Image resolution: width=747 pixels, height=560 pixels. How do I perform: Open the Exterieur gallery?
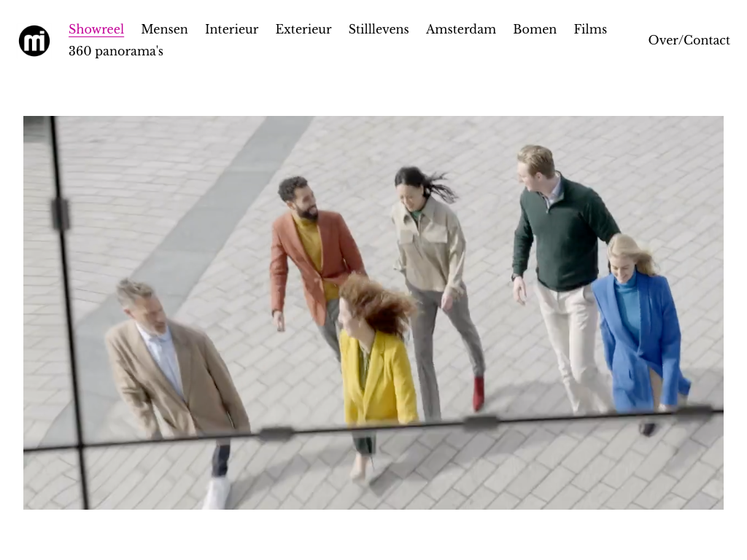(303, 29)
